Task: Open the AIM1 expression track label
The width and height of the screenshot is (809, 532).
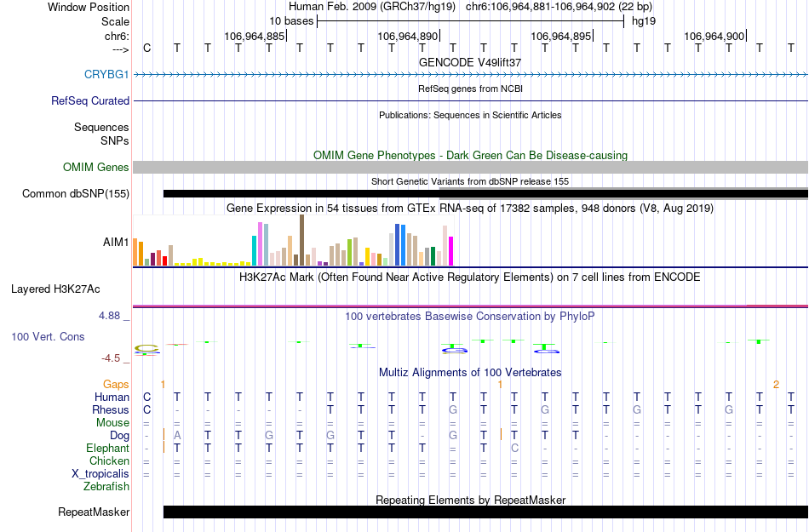Action: (x=116, y=242)
